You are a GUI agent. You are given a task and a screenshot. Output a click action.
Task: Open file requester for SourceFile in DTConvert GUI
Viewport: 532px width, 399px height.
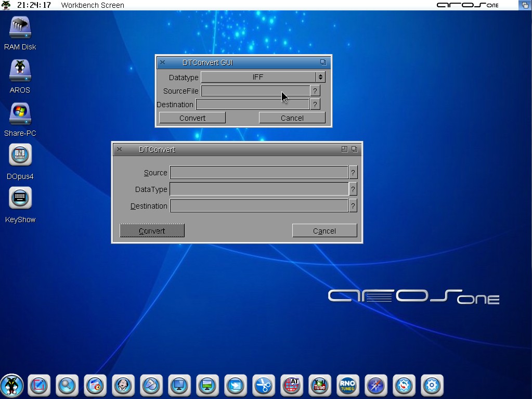(315, 91)
